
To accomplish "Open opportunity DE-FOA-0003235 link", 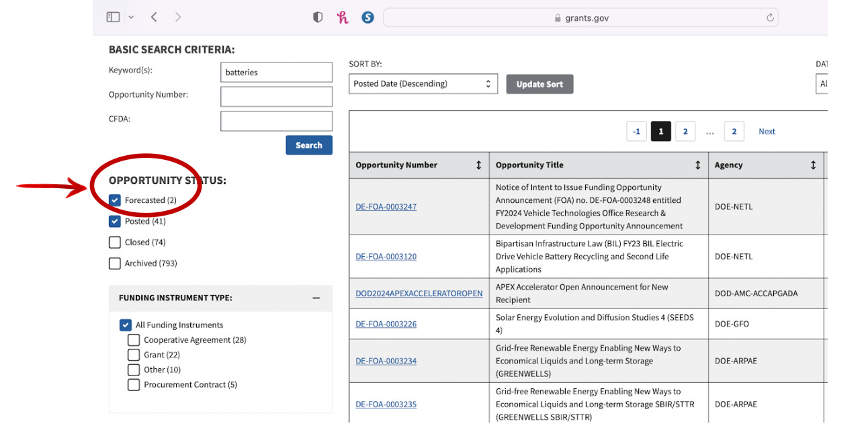I will click(x=386, y=404).
